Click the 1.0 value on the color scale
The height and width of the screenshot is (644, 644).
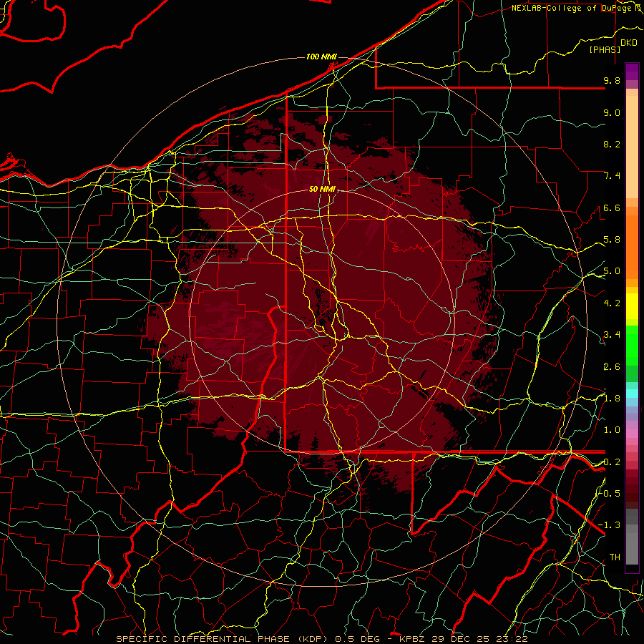(x=612, y=430)
